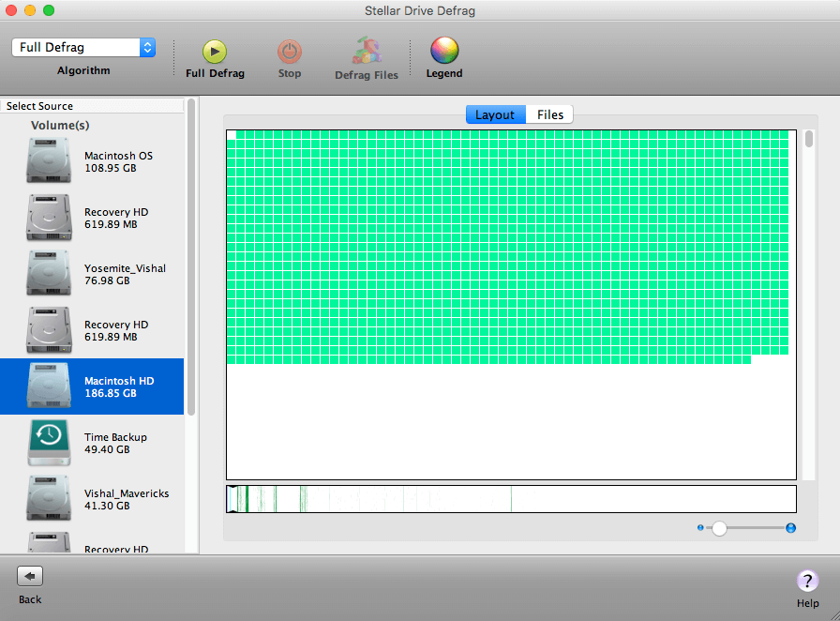Adjust the block zoom slider handle
The width and height of the screenshot is (840, 621).
tap(719, 528)
